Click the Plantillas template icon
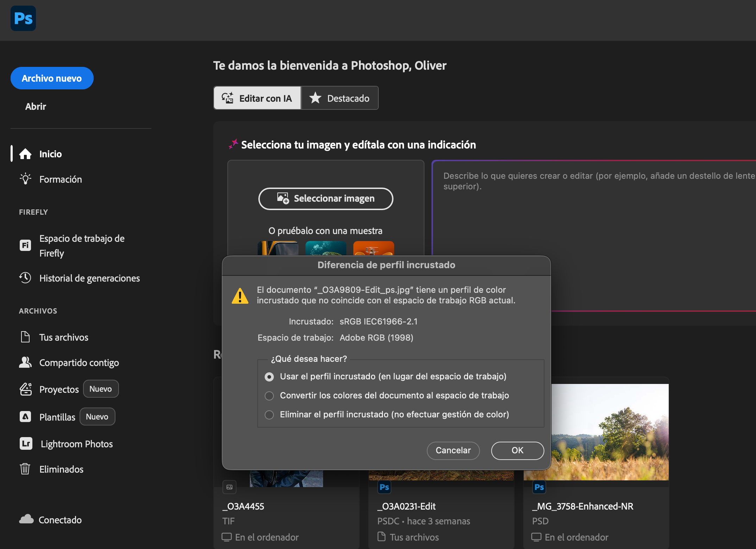 pos(25,417)
